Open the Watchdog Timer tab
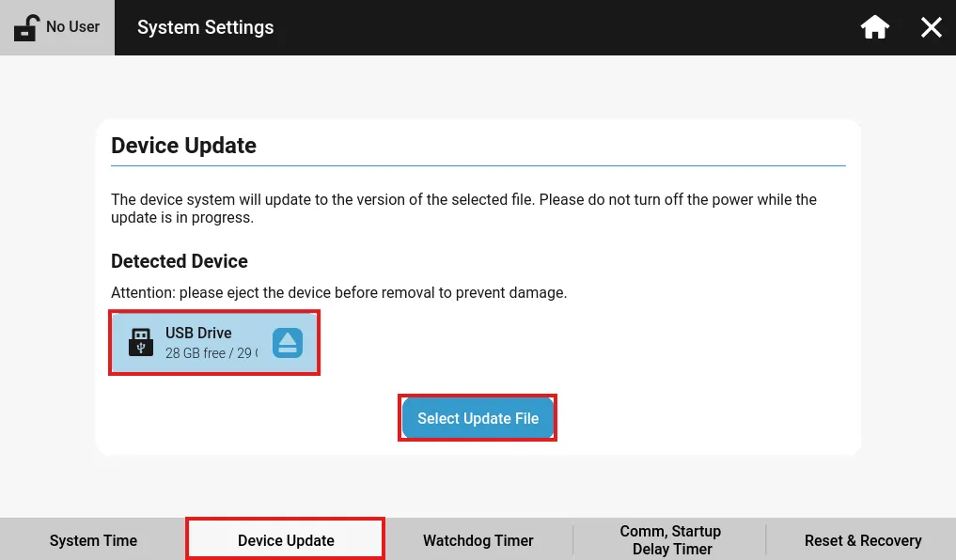956x560 pixels. pyautogui.click(x=478, y=540)
